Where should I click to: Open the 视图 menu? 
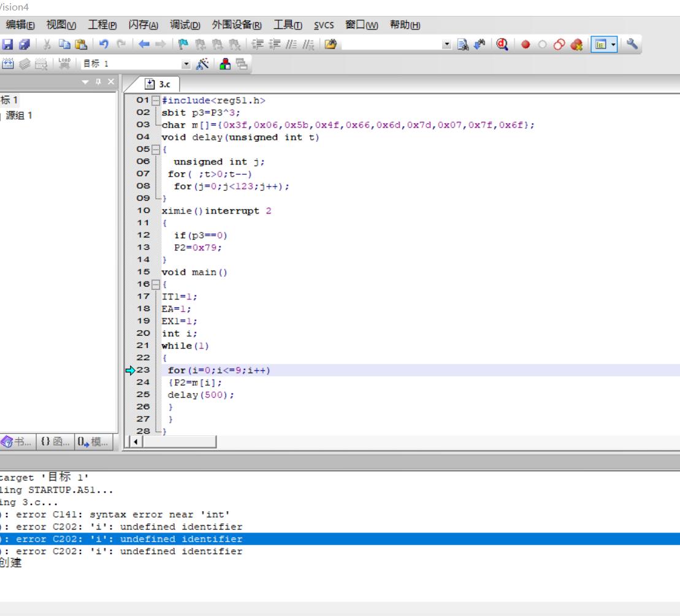(61, 25)
